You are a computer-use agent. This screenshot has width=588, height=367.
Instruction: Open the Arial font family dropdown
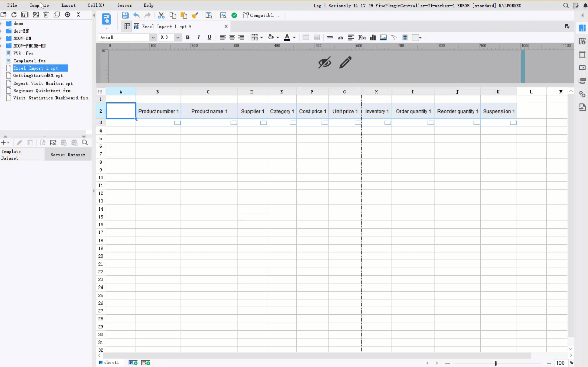point(152,37)
